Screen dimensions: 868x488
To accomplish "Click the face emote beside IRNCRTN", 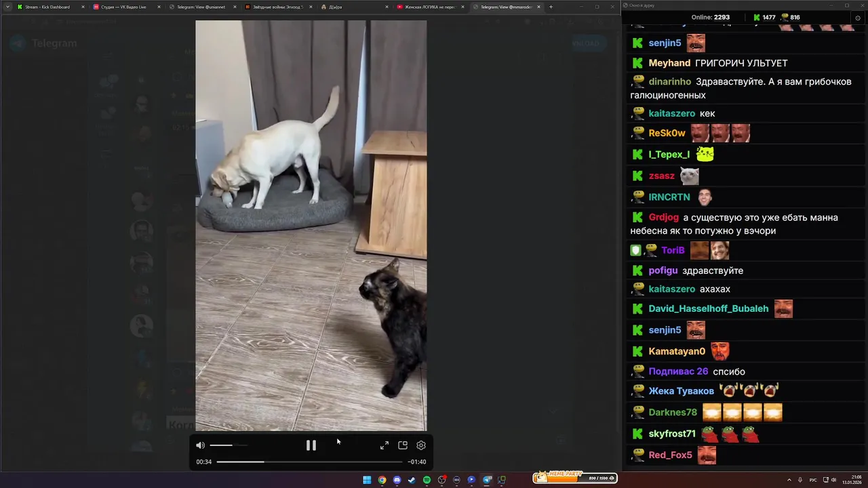I will [x=705, y=197].
